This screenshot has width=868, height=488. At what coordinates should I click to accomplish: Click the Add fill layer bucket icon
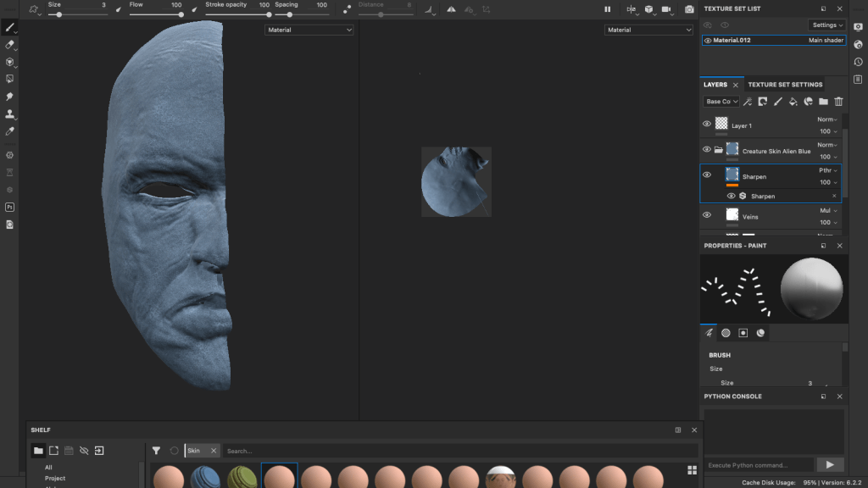[x=793, y=102]
